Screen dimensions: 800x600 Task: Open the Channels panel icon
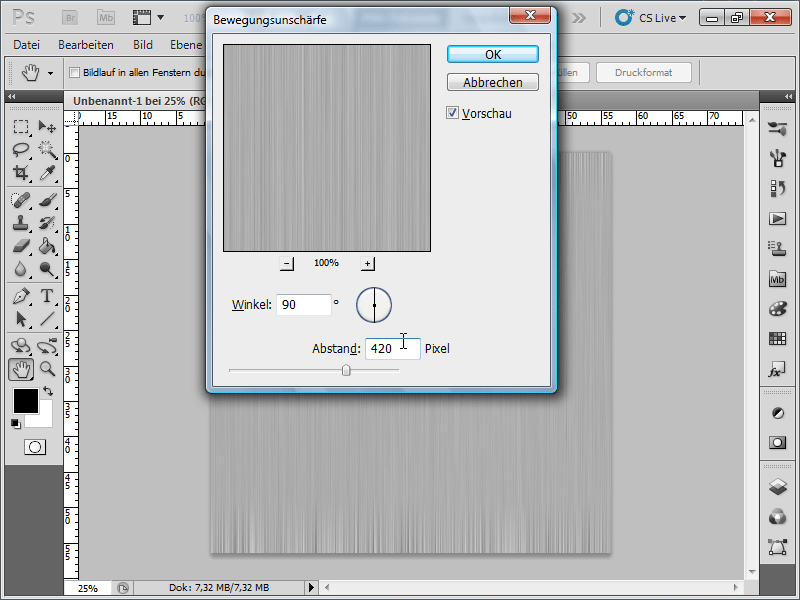click(x=777, y=517)
